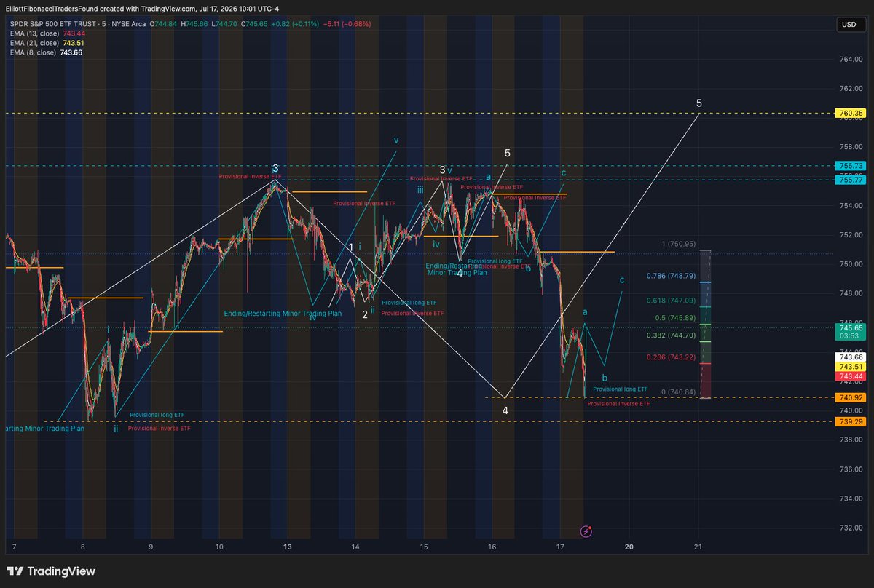This screenshot has width=874, height=588.
Task: Click the 0.382 (744.70) Fibonacci level label
Action: (671, 335)
